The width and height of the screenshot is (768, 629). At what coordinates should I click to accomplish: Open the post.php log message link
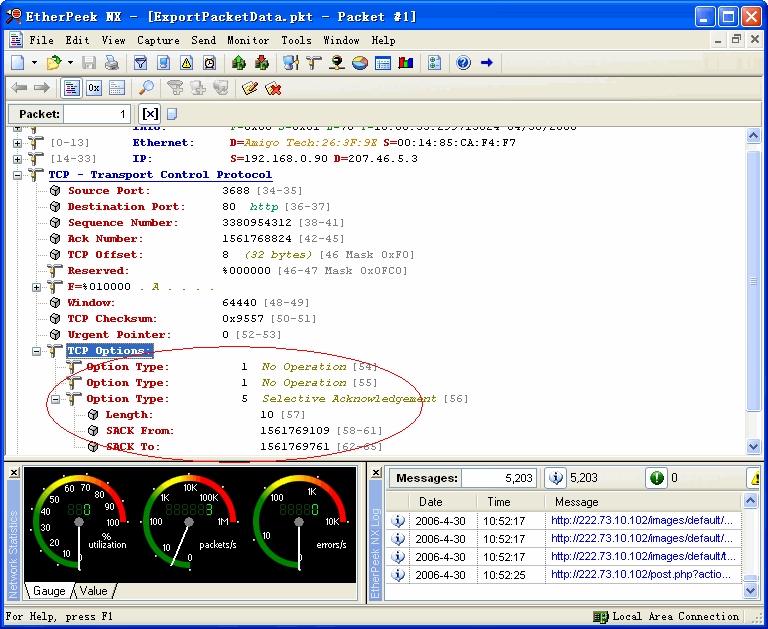pos(642,575)
